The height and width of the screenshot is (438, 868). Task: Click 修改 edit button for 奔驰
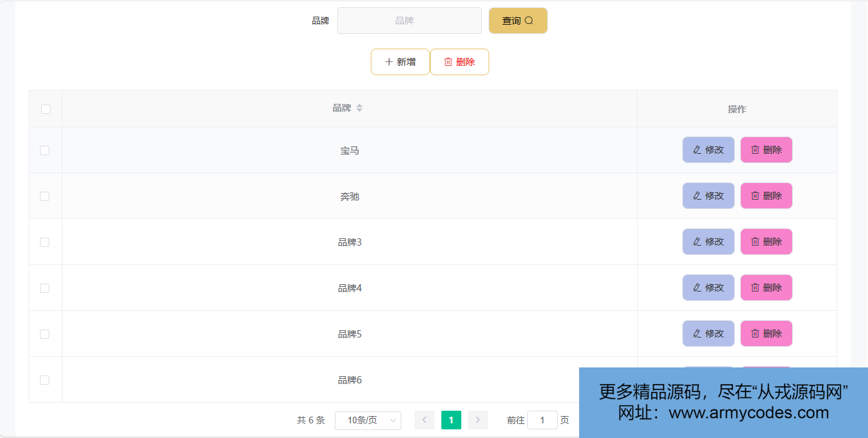tap(708, 196)
